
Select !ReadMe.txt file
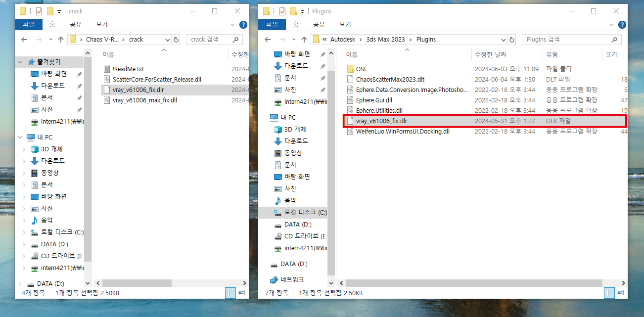tap(128, 69)
